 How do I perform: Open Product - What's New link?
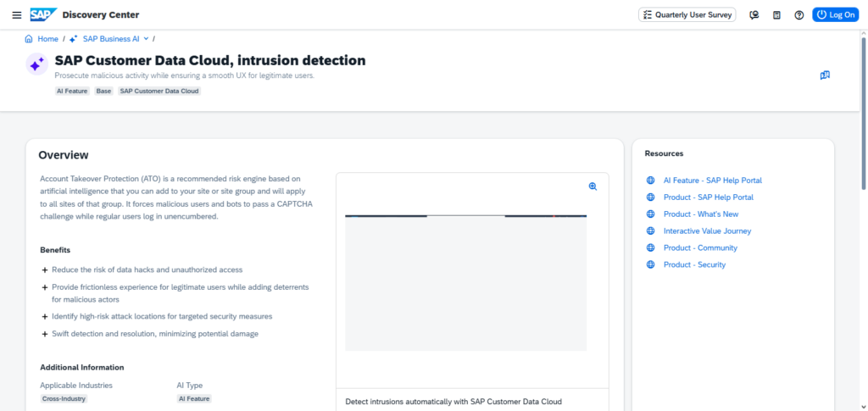[x=701, y=214]
